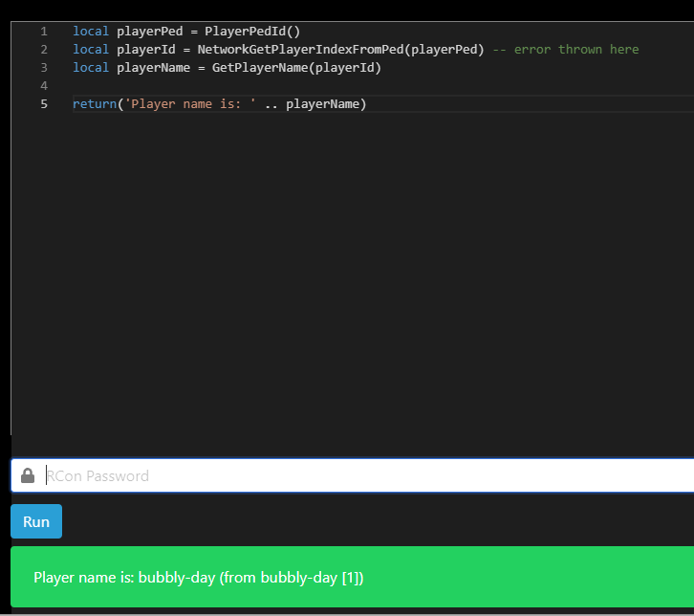The image size is (694, 616).
Task: Click the '-- error thrown here' comment
Action: click(566, 50)
